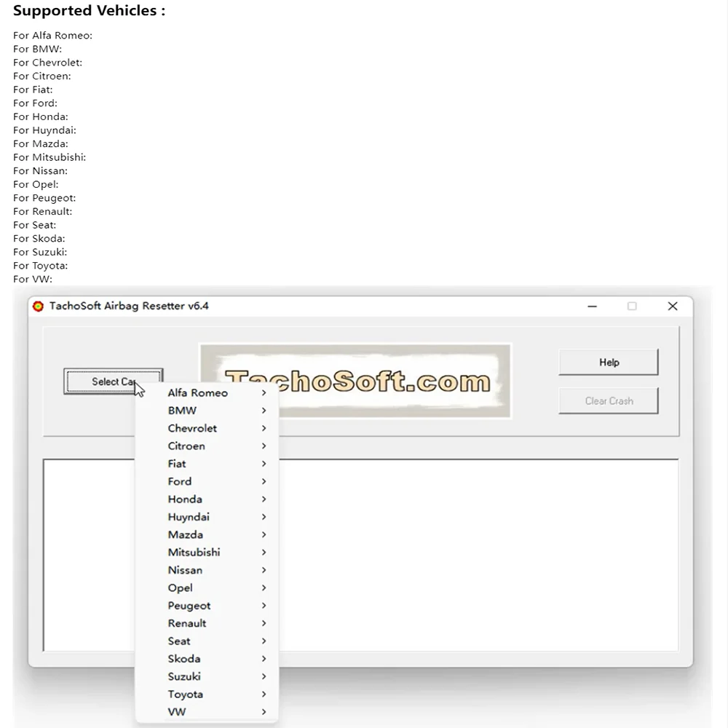Click the "For Nissan:" text line

pyautogui.click(x=40, y=171)
